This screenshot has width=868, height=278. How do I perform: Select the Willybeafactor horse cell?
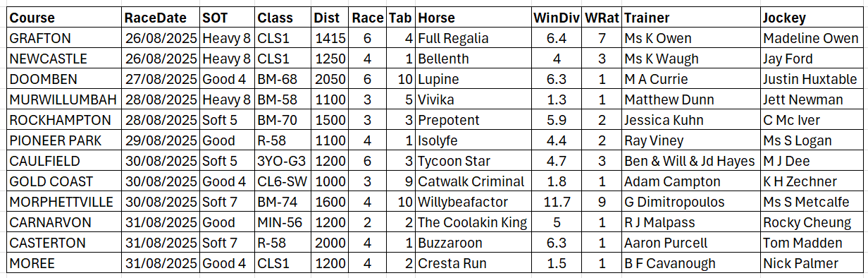[x=473, y=202]
